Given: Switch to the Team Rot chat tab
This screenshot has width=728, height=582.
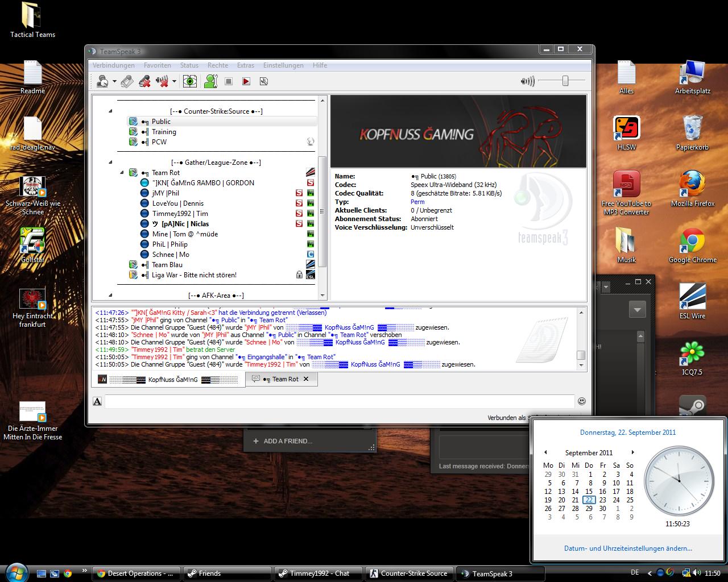Looking at the screenshot, I should click(282, 379).
